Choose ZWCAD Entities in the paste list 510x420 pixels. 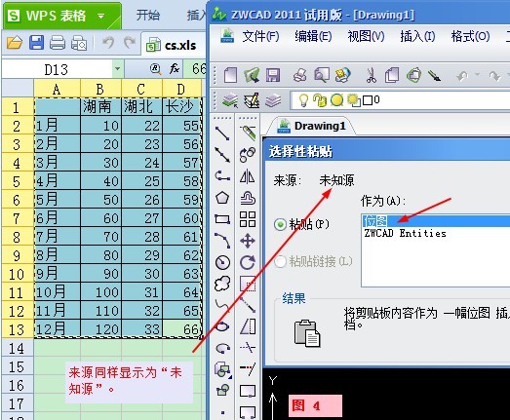tap(405, 234)
